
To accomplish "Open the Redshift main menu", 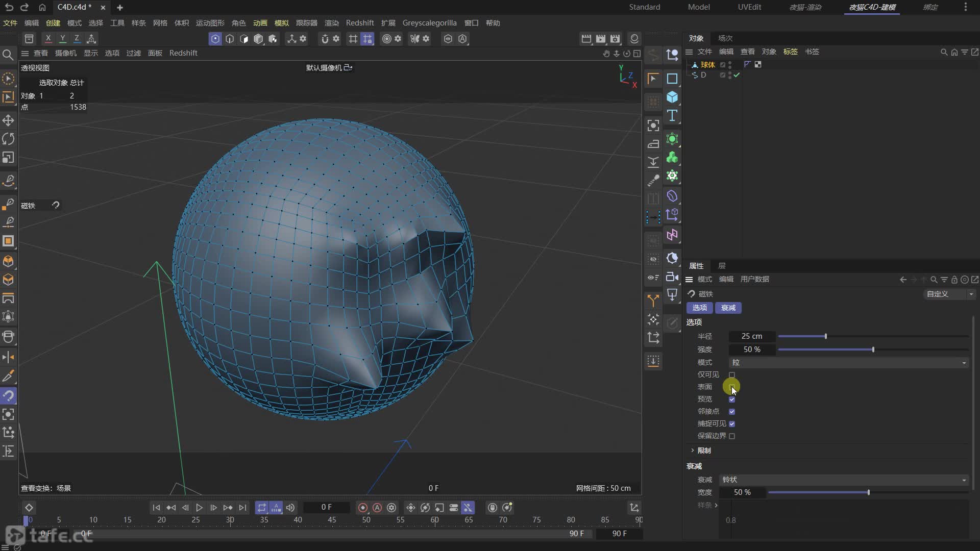I will 360,23.
